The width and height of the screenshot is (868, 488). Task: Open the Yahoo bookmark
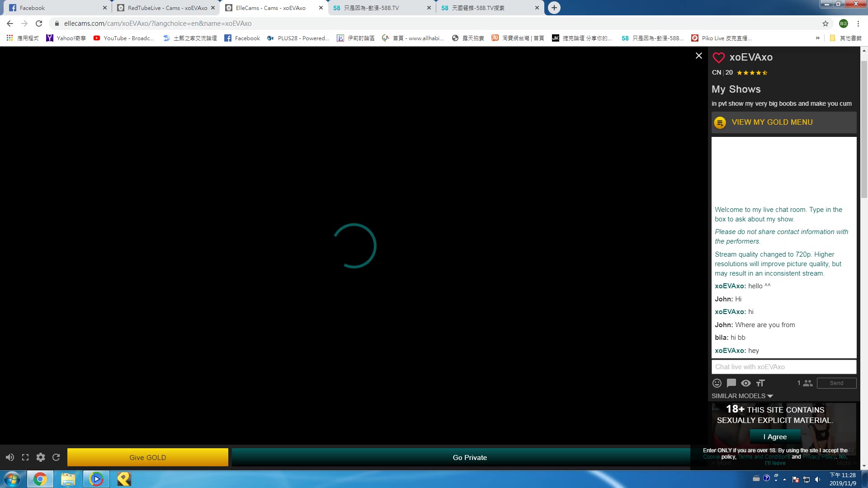coord(66,38)
